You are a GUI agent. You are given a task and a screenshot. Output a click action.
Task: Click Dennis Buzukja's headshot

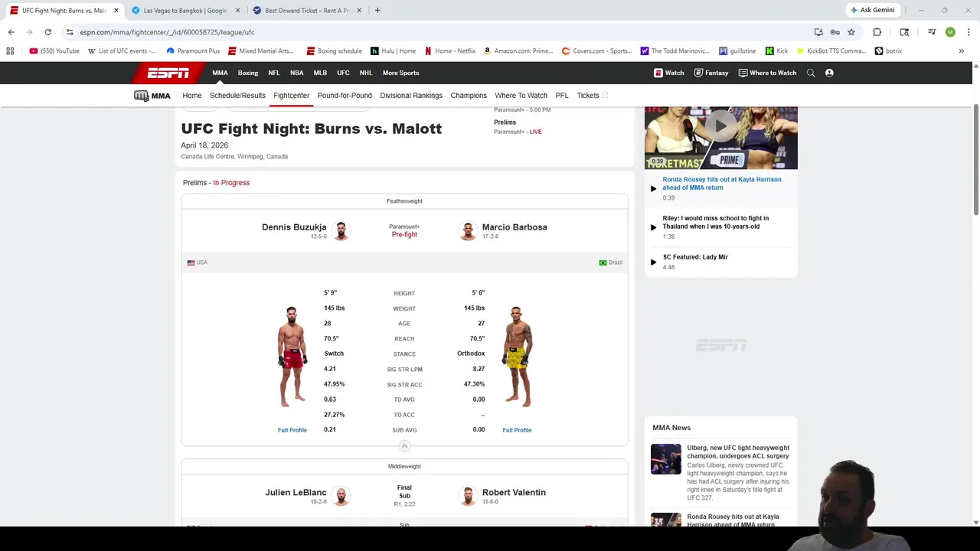click(341, 230)
